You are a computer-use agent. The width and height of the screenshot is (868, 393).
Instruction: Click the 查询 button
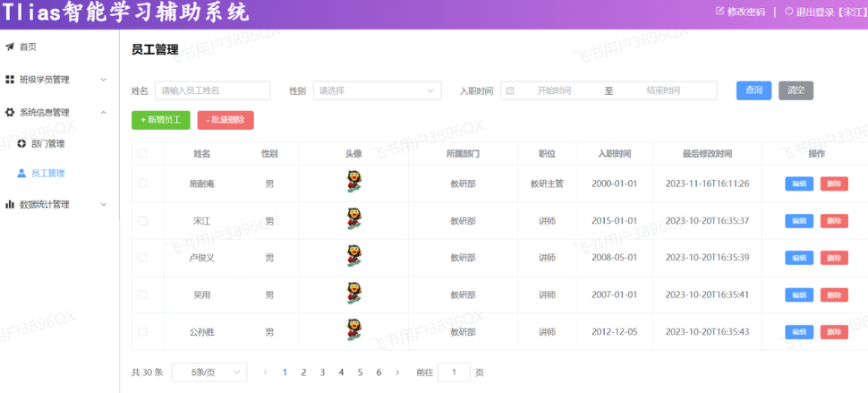pos(754,90)
